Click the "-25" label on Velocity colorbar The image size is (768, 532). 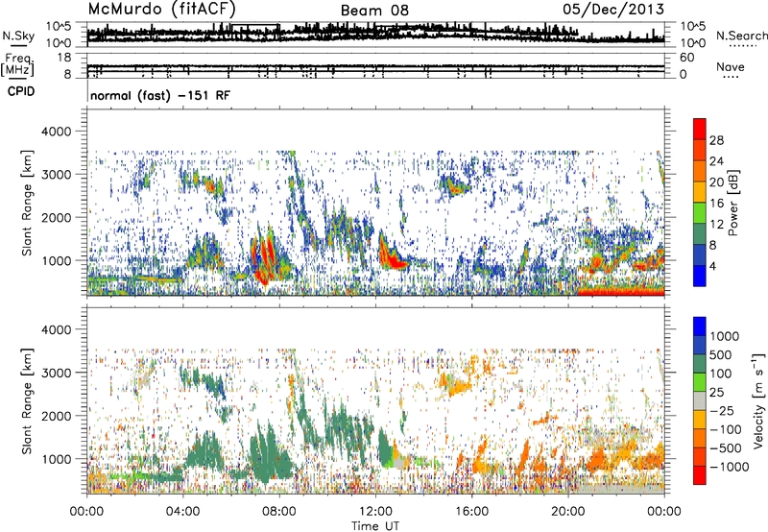coord(723,411)
